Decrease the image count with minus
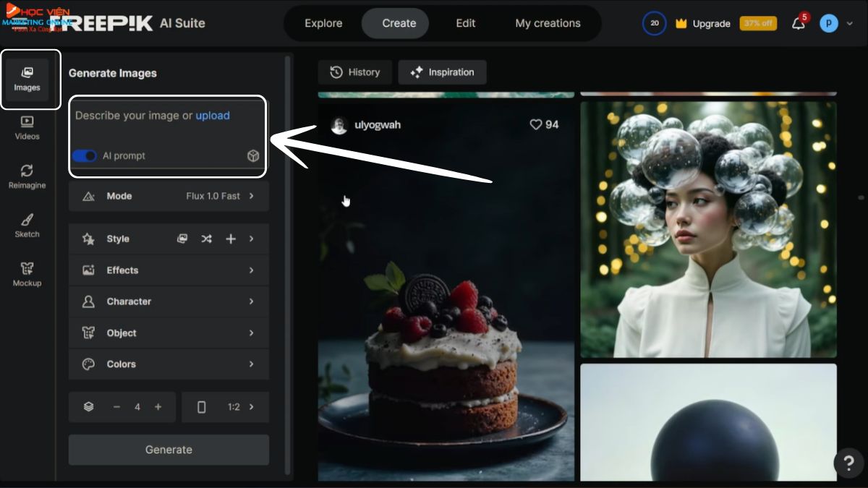 click(116, 407)
